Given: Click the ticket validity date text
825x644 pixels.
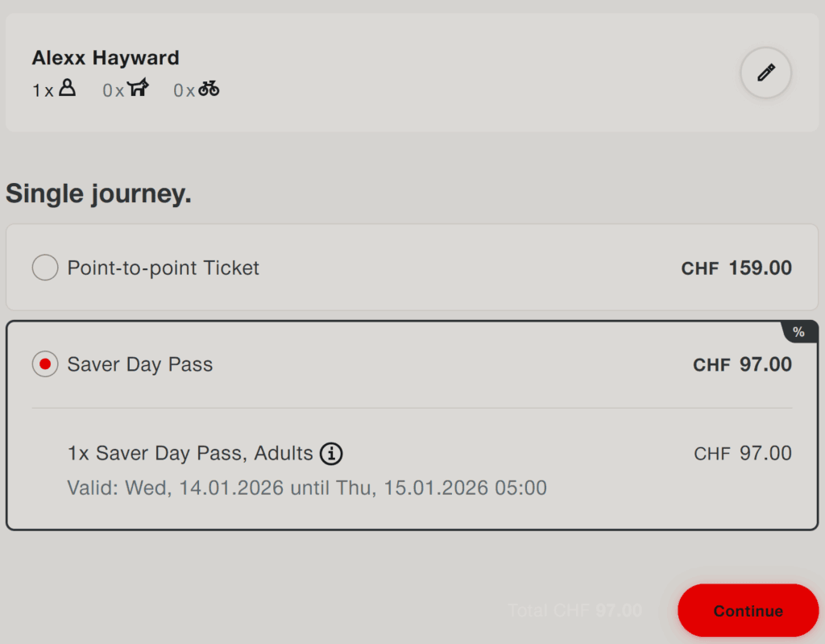Looking at the screenshot, I should (x=307, y=488).
